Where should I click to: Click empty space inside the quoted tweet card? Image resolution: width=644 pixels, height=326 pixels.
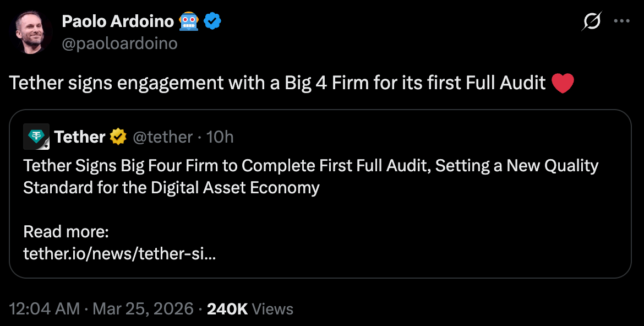click(440, 242)
